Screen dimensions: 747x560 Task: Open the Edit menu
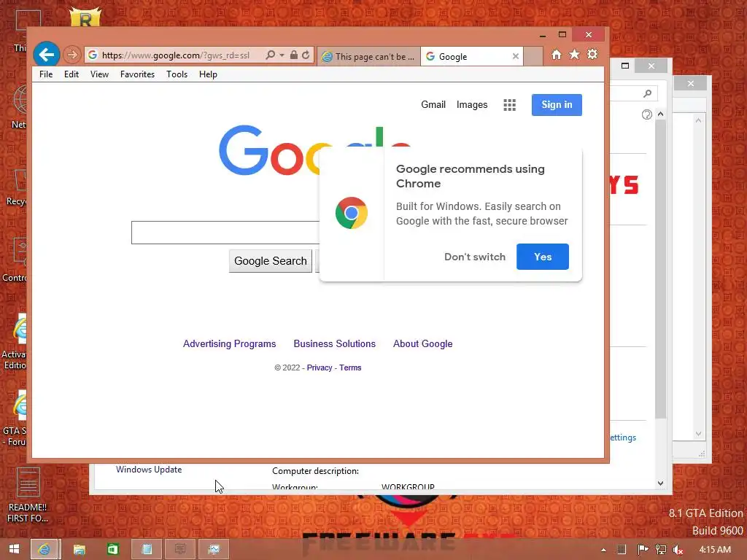(x=71, y=74)
